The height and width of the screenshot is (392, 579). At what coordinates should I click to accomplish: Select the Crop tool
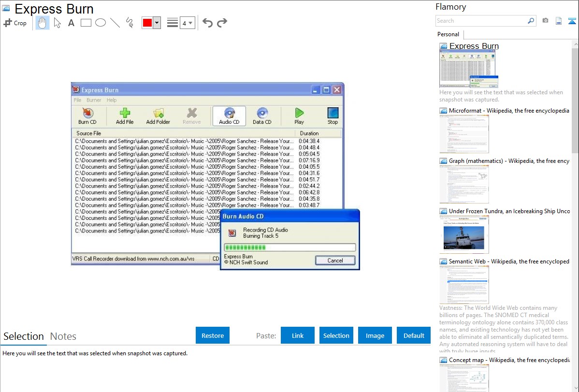(x=15, y=23)
